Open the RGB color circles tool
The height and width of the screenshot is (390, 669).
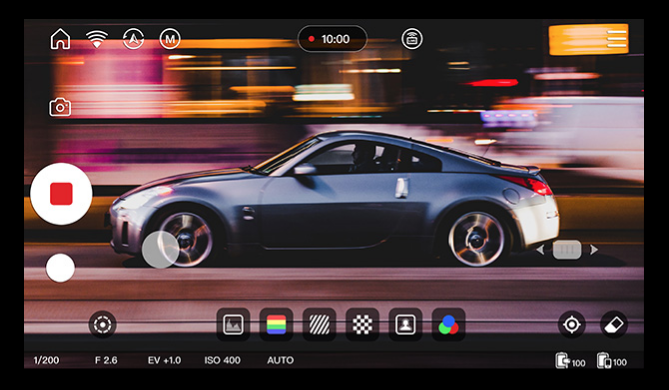448,325
